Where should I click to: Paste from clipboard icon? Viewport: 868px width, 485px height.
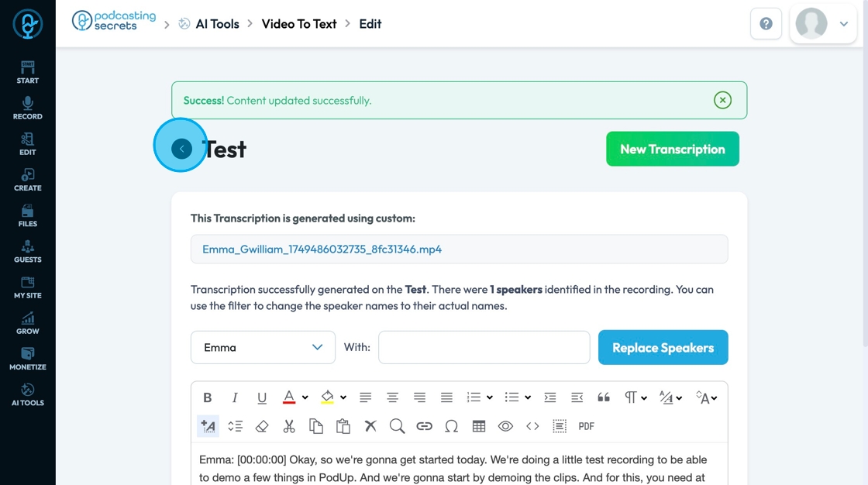click(343, 426)
